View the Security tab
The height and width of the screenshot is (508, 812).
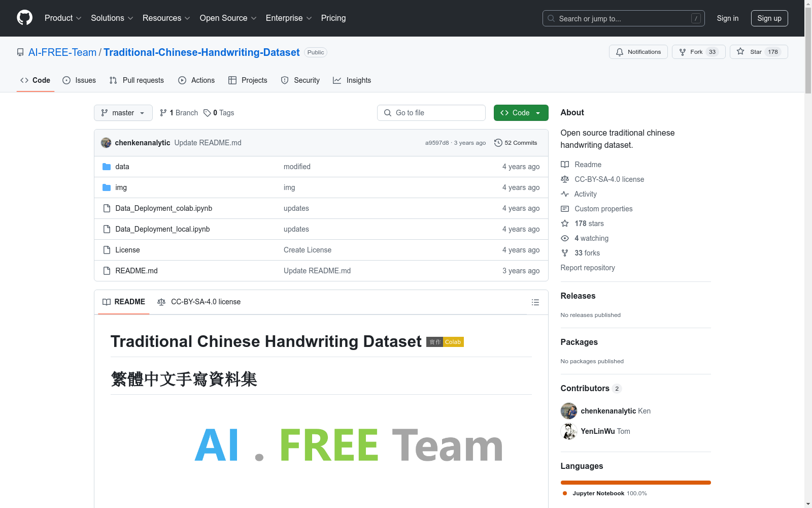pos(300,80)
